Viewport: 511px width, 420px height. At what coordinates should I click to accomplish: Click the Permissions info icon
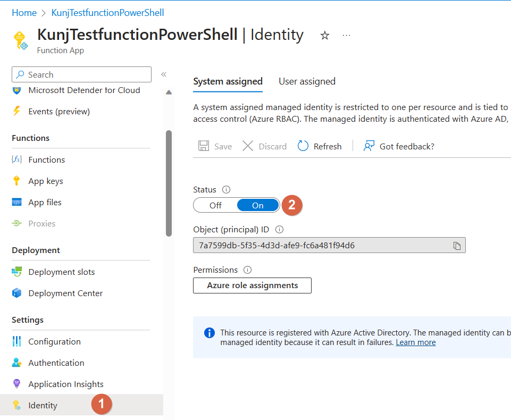[247, 270]
